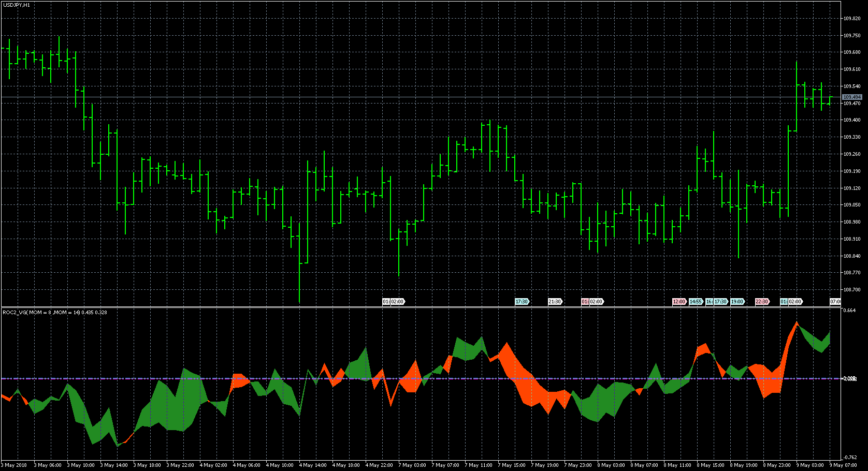Click the '7 May 11:00' time axis label

(479, 465)
